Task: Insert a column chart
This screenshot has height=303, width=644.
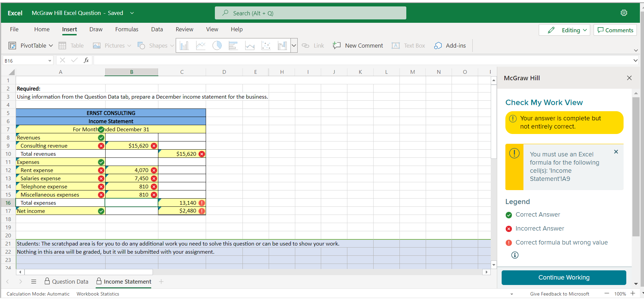Action: pos(184,46)
